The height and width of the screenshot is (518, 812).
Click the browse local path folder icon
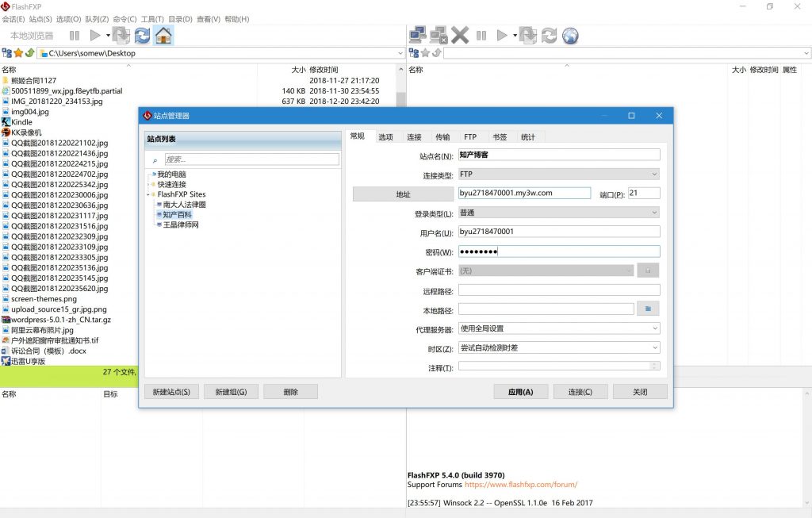pos(648,309)
